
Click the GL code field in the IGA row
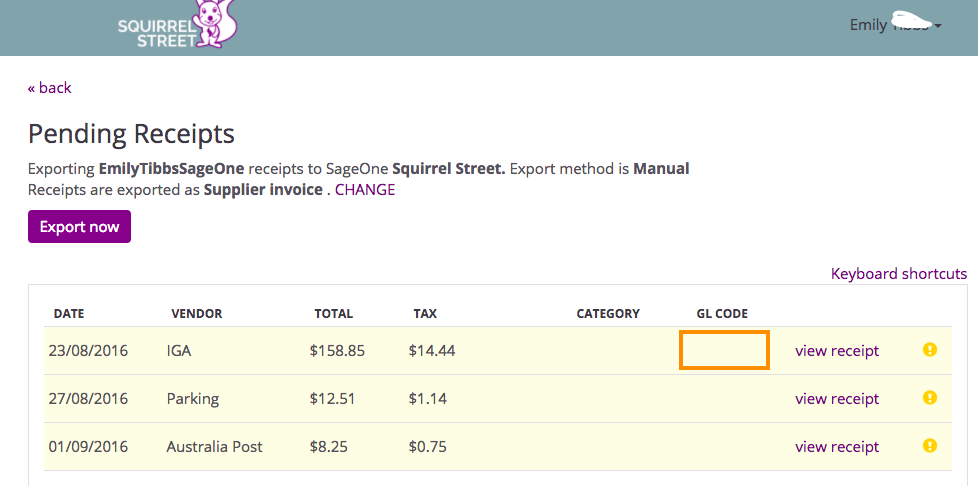coord(724,350)
